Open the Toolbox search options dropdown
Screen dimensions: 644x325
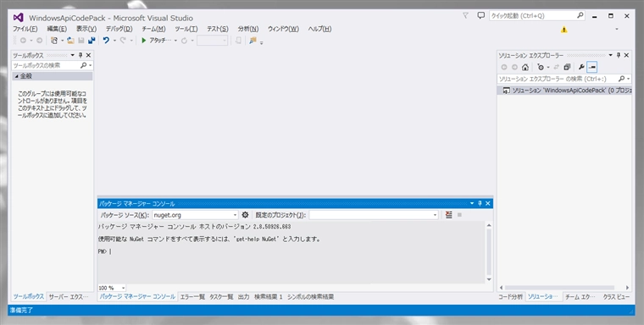(x=91, y=65)
